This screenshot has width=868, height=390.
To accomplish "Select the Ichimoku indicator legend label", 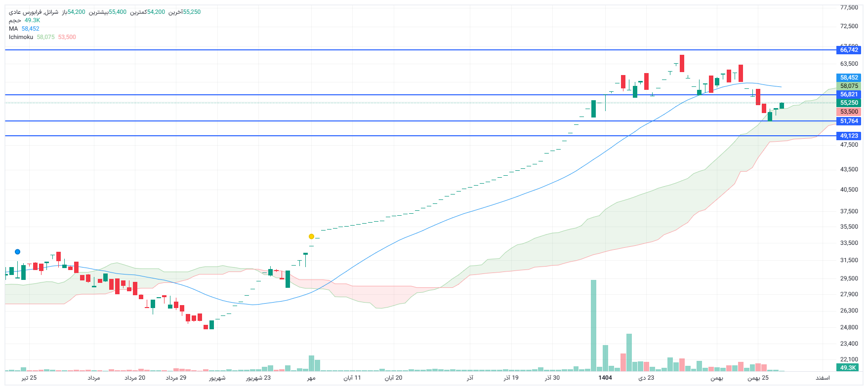I will click(x=21, y=37).
